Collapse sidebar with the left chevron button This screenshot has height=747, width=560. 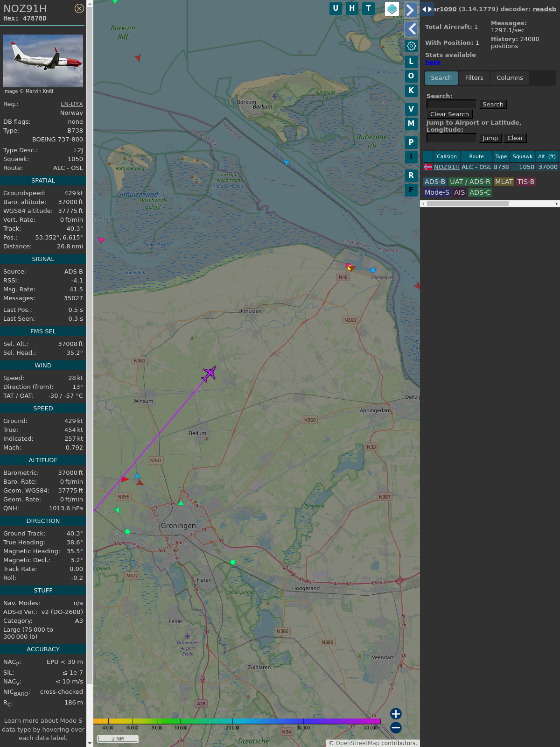(x=411, y=29)
